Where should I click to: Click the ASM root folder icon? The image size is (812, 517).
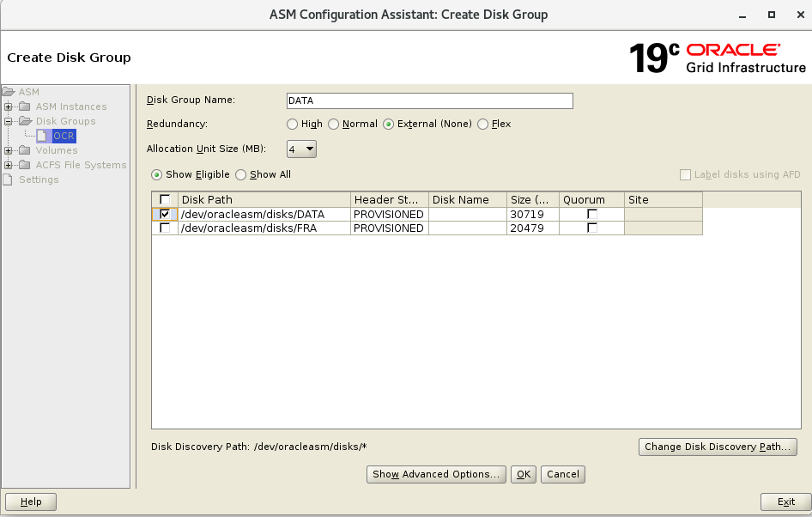(9, 92)
